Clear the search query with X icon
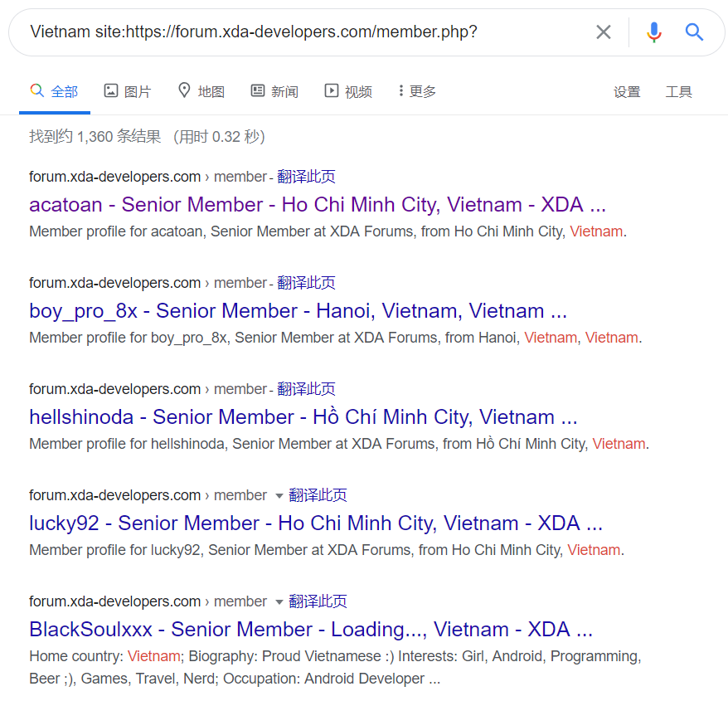 click(x=603, y=32)
